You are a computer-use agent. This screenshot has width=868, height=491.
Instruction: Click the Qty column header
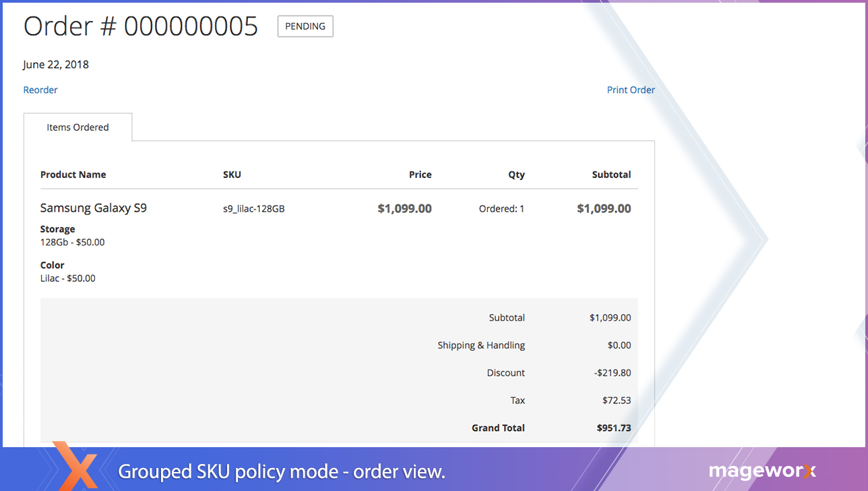coord(516,174)
